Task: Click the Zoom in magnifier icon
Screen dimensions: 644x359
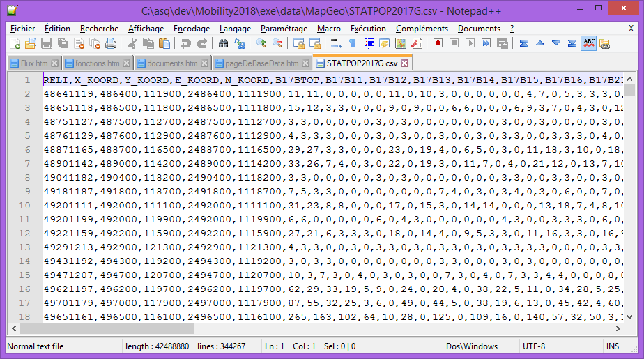Action: coord(261,43)
